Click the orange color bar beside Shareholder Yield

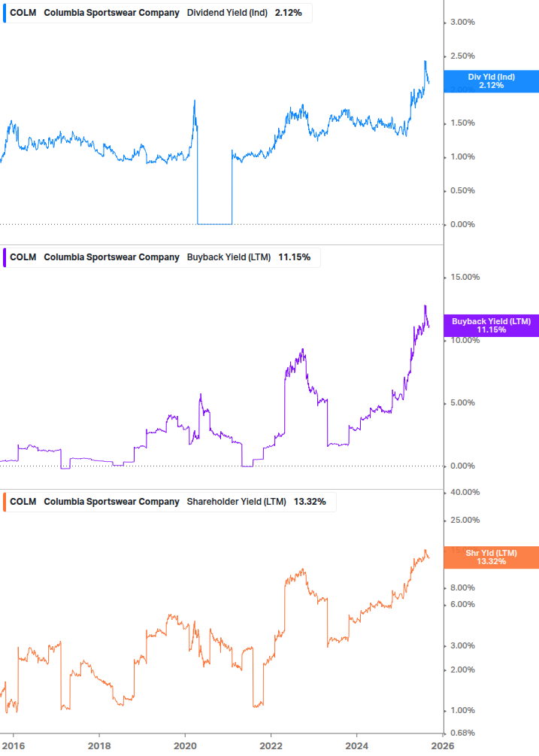click(5, 502)
